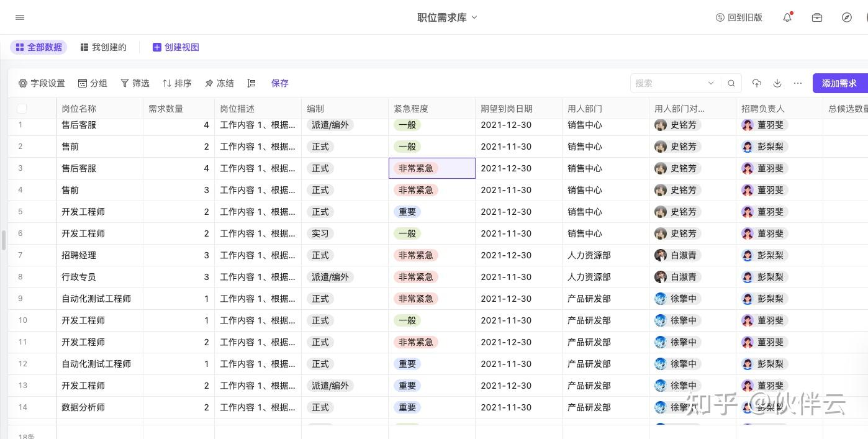Image resolution: width=868 pixels, height=439 pixels.
Task: Click the 搜索 search input field
Action: point(669,83)
